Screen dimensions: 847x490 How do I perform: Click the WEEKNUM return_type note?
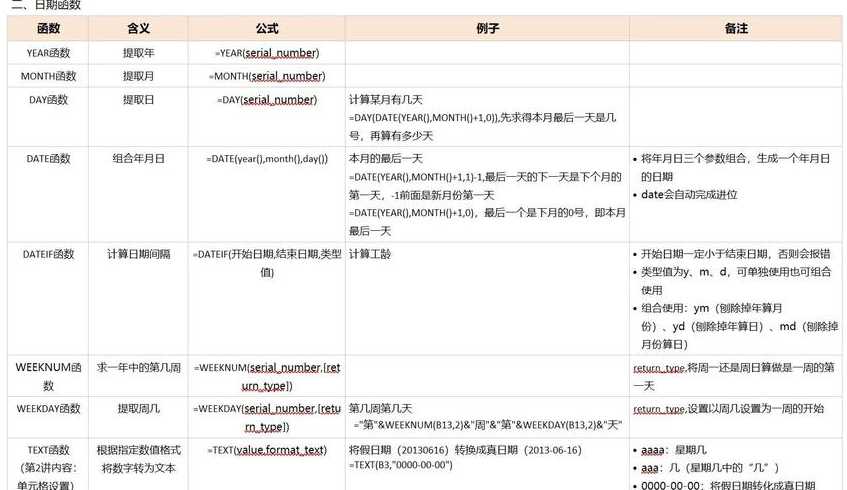click(x=734, y=377)
